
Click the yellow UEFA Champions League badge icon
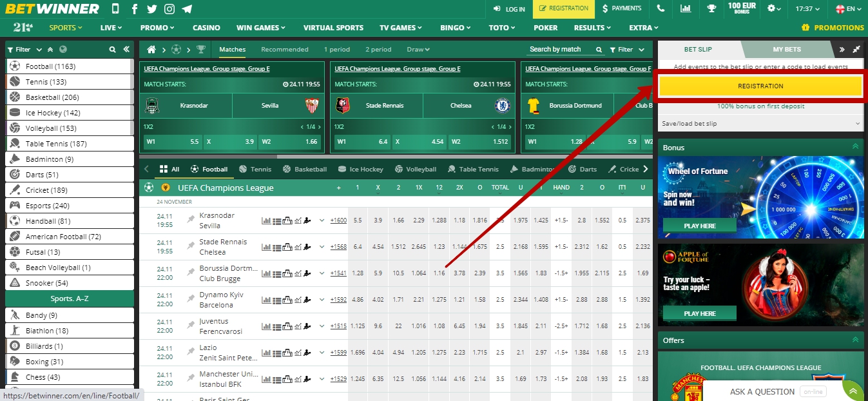click(x=166, y=188)
